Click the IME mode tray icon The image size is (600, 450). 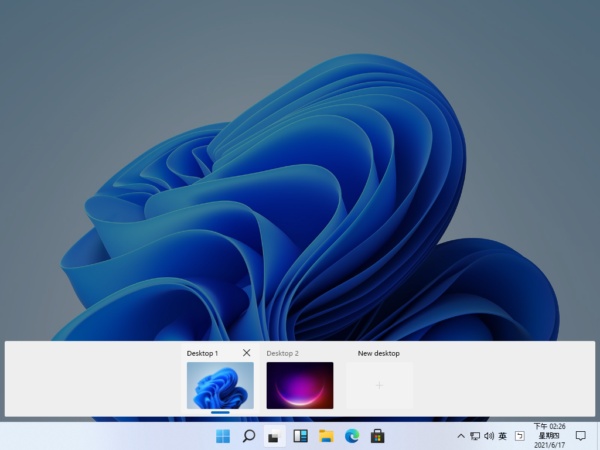tap(520, 436)
